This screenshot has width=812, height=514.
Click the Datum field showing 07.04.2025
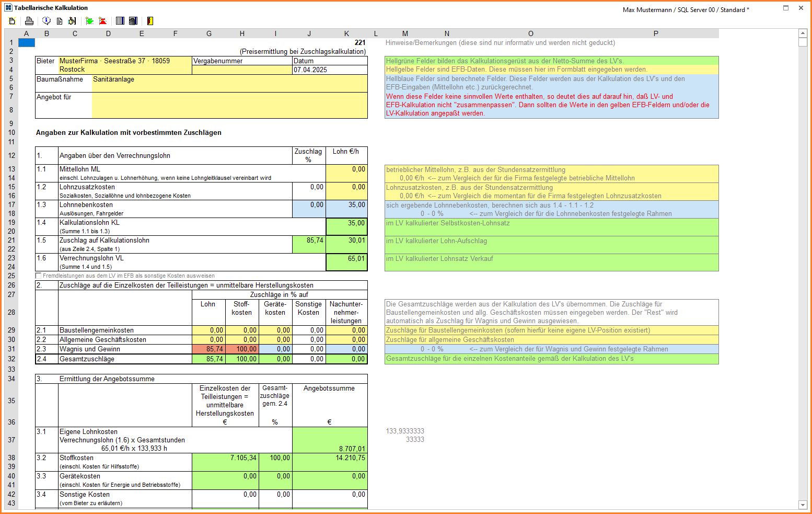[x=330, y=70]
